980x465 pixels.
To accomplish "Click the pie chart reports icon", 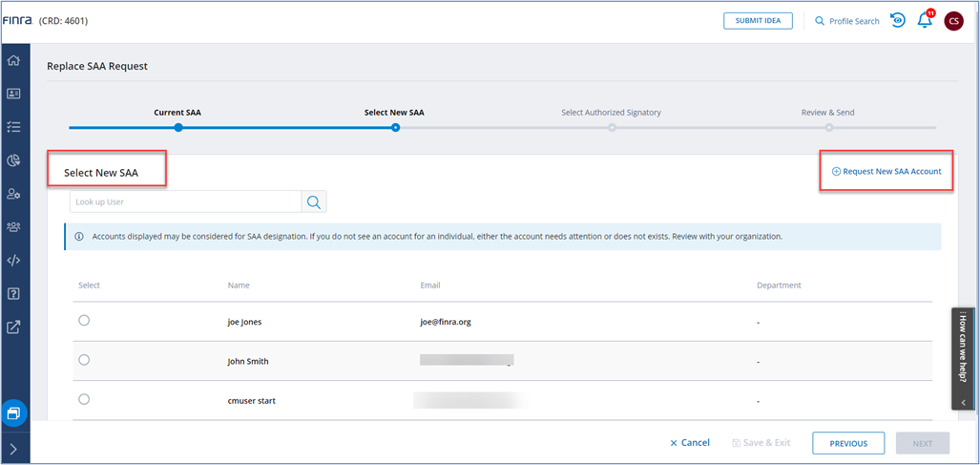I will pyautogui.click(x=14, y=160).
